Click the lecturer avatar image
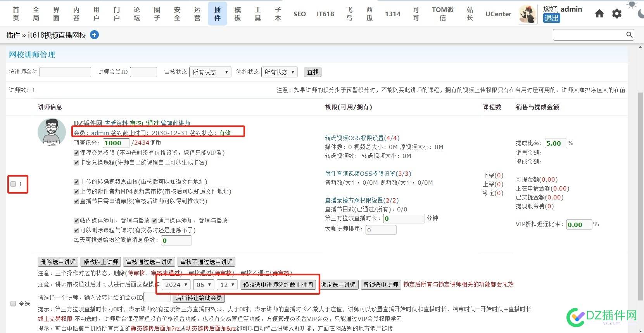644x333 pixels. coord(52,132)
